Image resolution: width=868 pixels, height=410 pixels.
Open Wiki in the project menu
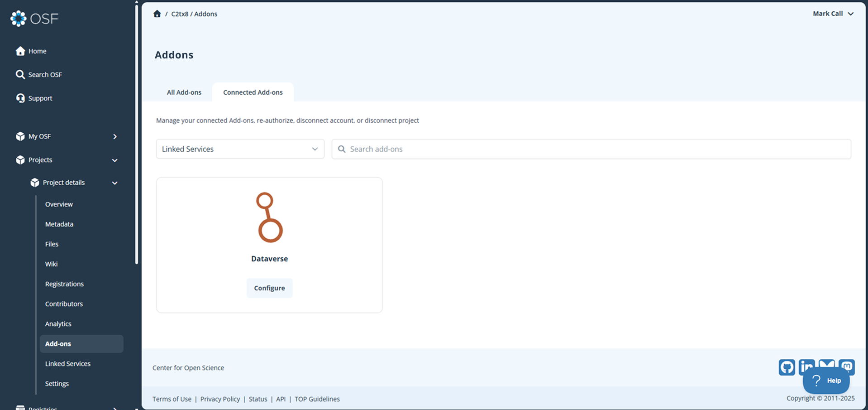[51, 264]
